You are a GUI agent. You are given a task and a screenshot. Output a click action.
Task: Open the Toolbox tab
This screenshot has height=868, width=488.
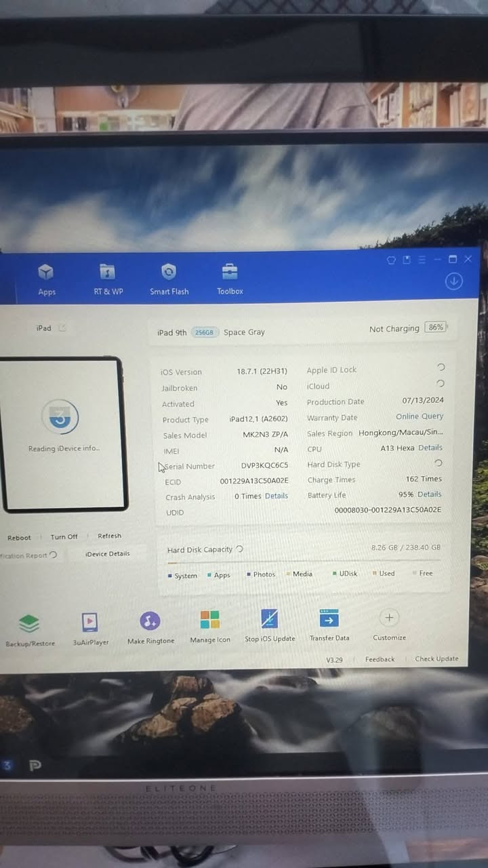230,273
